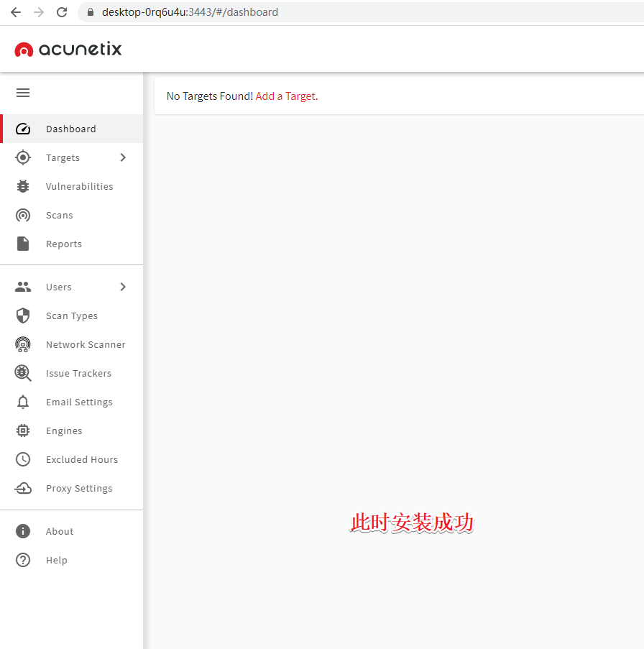The image size is (644, 649).
Task: Click the browser forward arrow
Action: [39, 12]
